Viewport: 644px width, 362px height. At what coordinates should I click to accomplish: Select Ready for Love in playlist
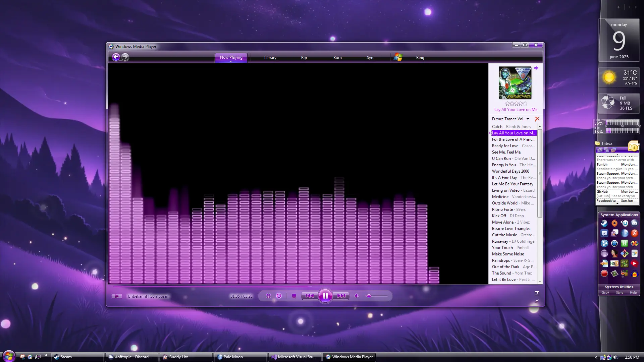[514, 146]
